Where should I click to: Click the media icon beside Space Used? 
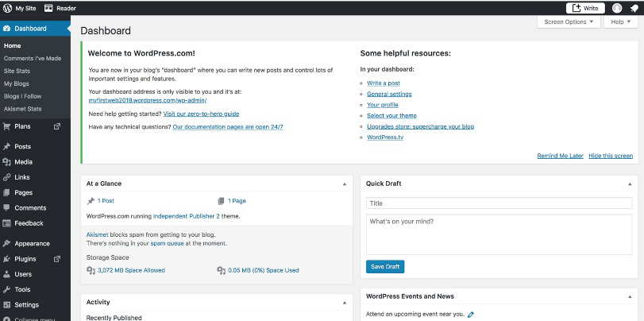click(x=222, y=270)
